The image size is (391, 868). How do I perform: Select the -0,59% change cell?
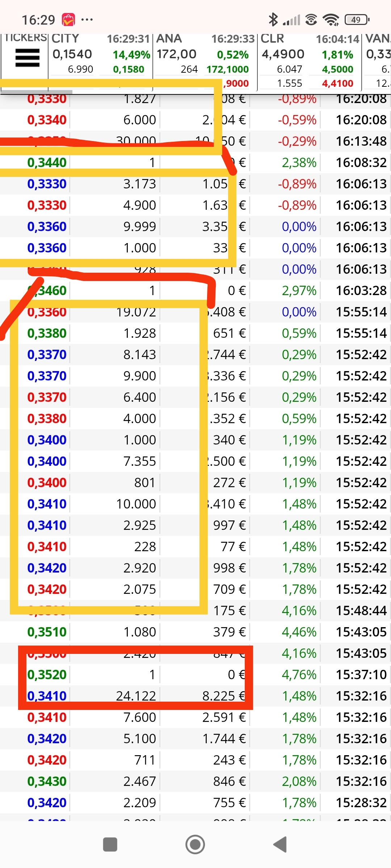point(297,120)
